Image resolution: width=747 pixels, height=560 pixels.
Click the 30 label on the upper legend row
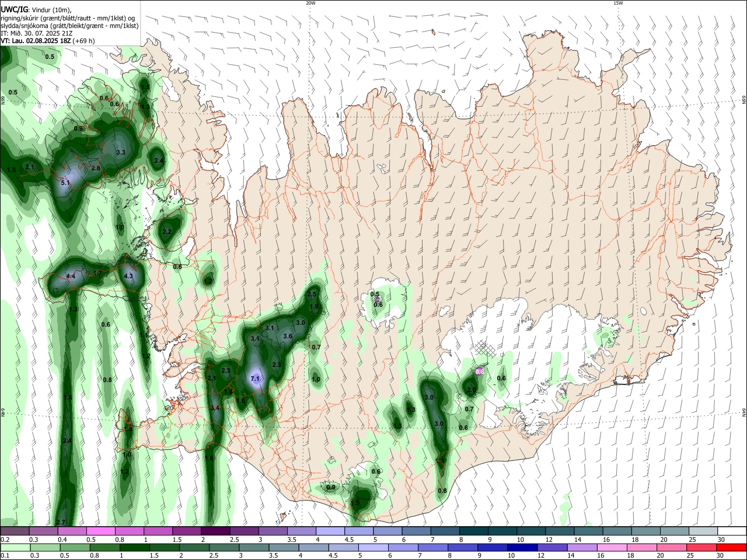[x=721, y=540]
